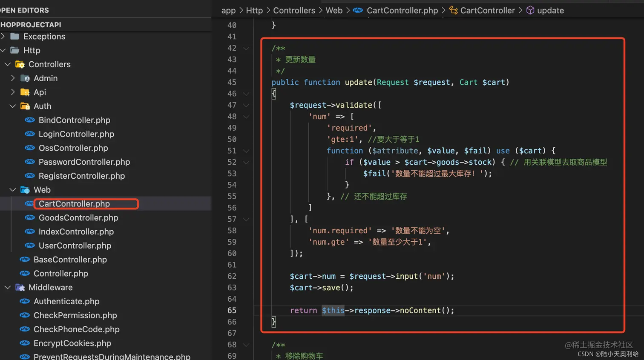Click the SHOPPROJECTAPI explorer section header
This screenshot has width=644, height=360.
tap(31, 25)
